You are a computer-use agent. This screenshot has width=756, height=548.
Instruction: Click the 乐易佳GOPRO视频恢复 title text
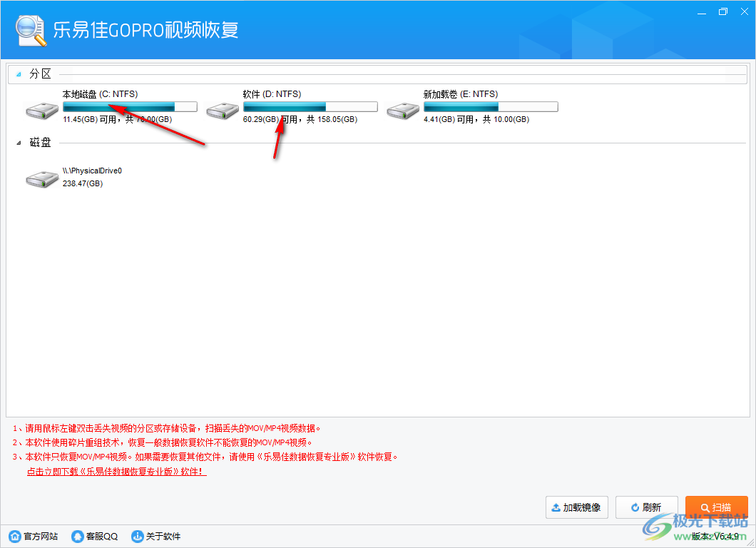point(145,30)
